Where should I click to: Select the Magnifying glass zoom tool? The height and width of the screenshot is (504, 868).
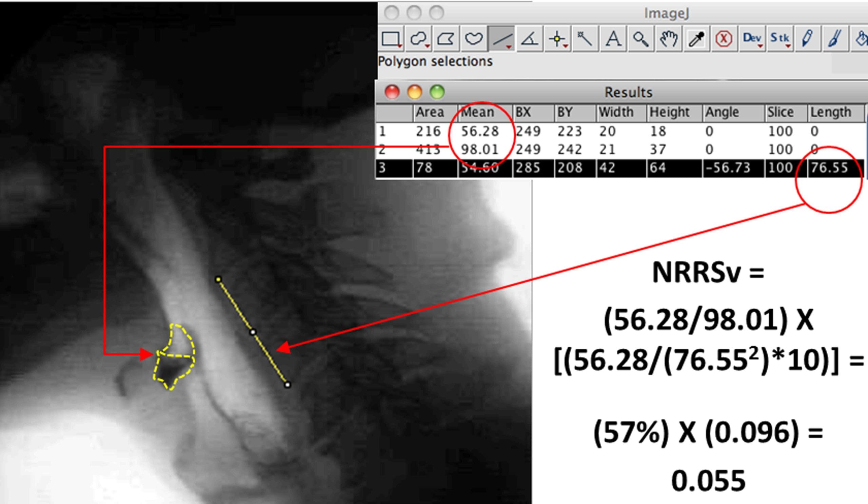[641, 39]
